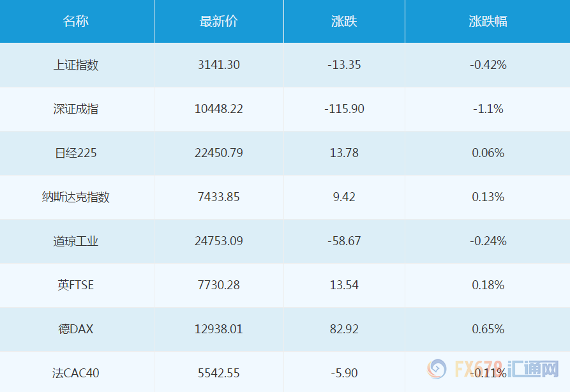The image size is (570, 392).
Task: Select the 英FTSE row name
Action: click(76, 285)
